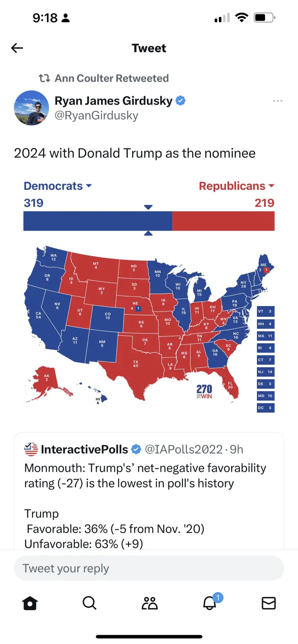Open the InteractivePolls quoted tweet account
298x644 pixels.
84,449
